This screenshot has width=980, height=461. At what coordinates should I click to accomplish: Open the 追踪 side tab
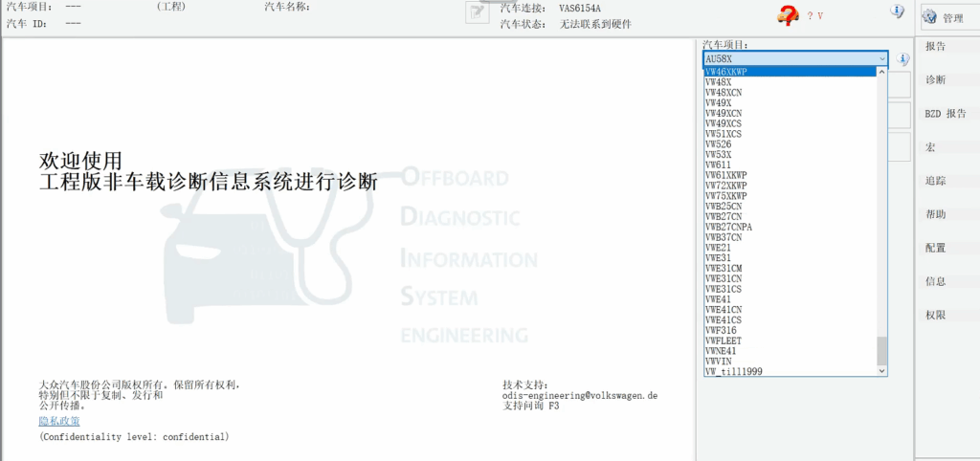point(935,181)
